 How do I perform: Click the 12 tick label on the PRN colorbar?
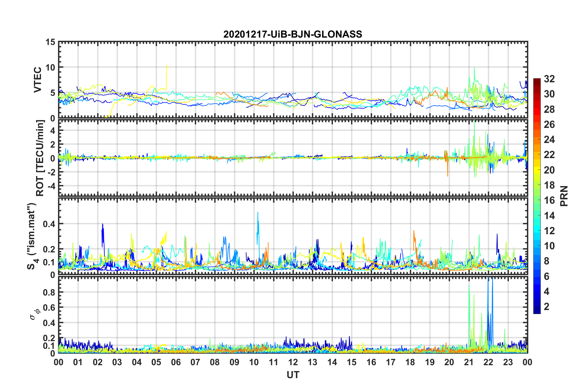tap(549, 231)
